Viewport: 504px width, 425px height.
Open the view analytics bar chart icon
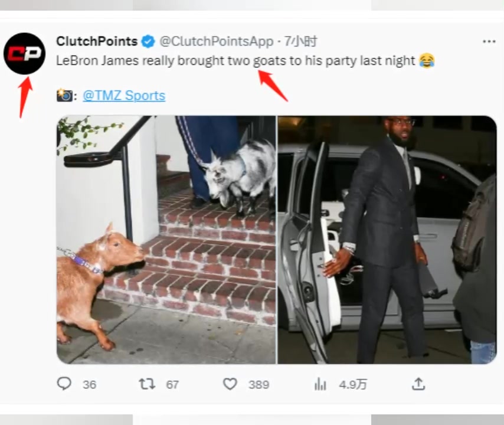[x=320, y=384]
